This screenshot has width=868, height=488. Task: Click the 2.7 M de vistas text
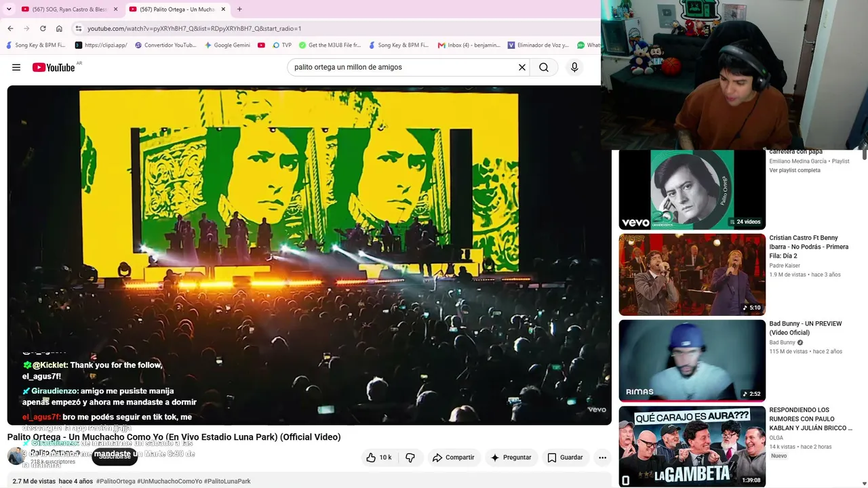[34, 481]
